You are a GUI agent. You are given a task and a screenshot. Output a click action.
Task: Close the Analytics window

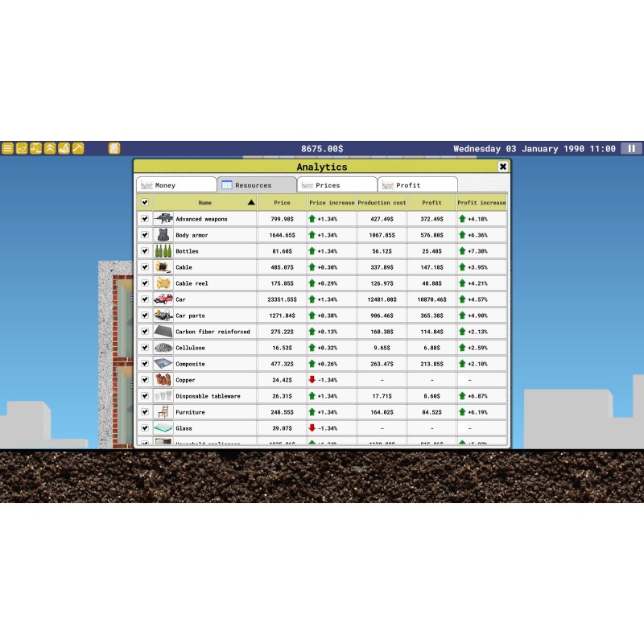coord(502,167)
